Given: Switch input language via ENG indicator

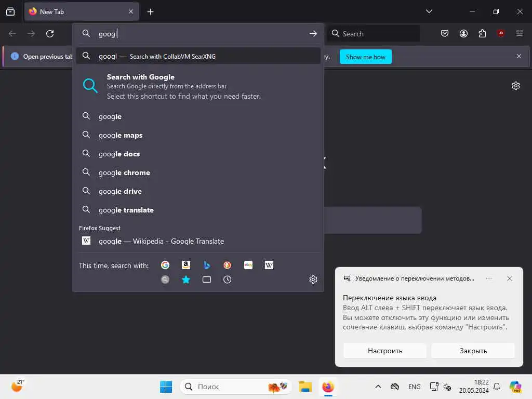Looking at the screenshot, I should (x=414, y=387).
